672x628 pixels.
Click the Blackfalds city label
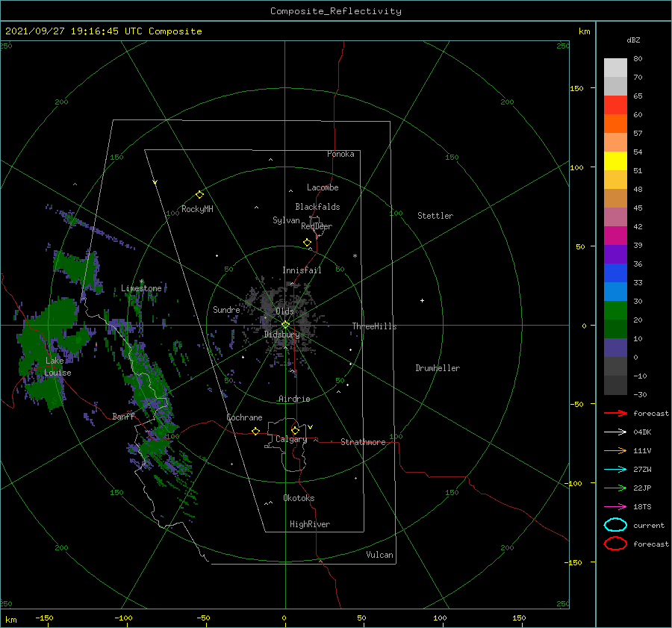pos(317,207)
